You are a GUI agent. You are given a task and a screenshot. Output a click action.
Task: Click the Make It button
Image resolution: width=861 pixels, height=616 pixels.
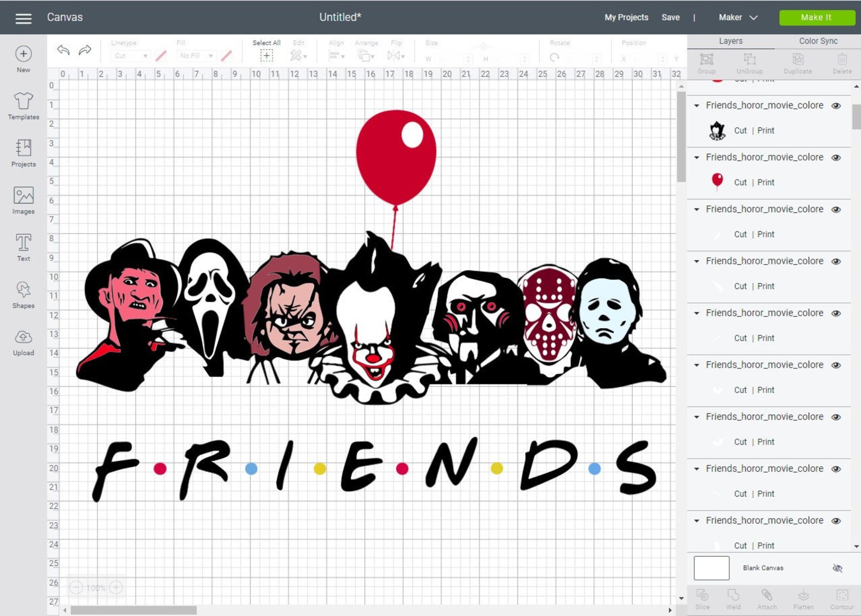pyautogui.click(x=817, y=17)
